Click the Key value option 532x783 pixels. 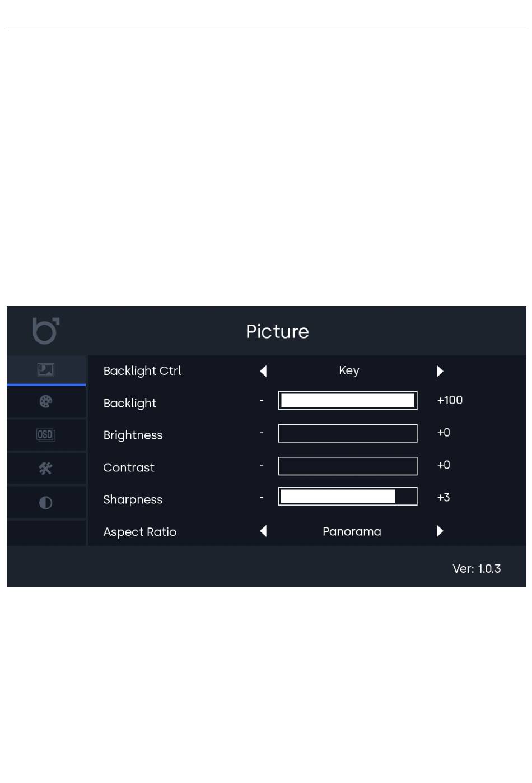click(349, 370)
